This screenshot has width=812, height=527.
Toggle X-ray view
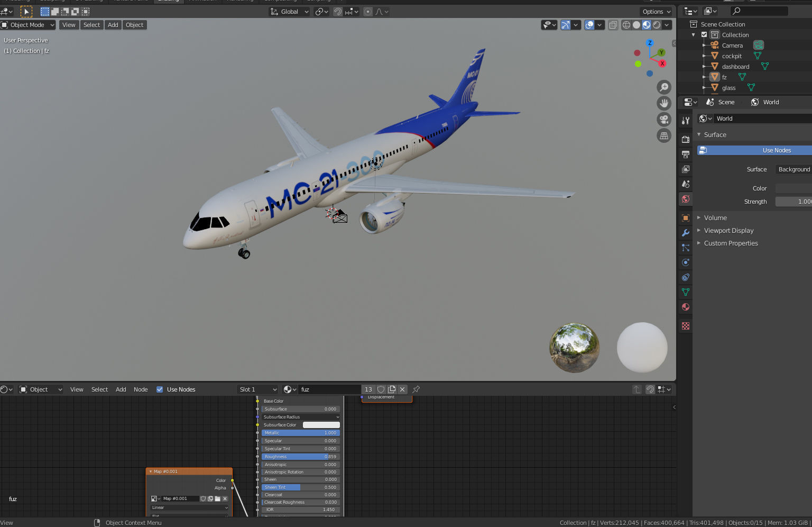613,25
